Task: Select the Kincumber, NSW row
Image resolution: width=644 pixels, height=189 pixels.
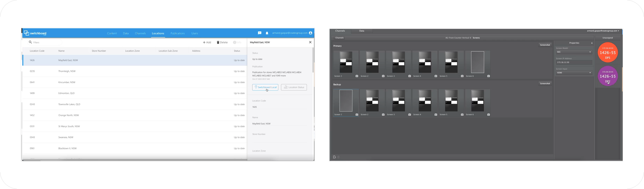Action: pyautogui.click(x=134, y=82)
